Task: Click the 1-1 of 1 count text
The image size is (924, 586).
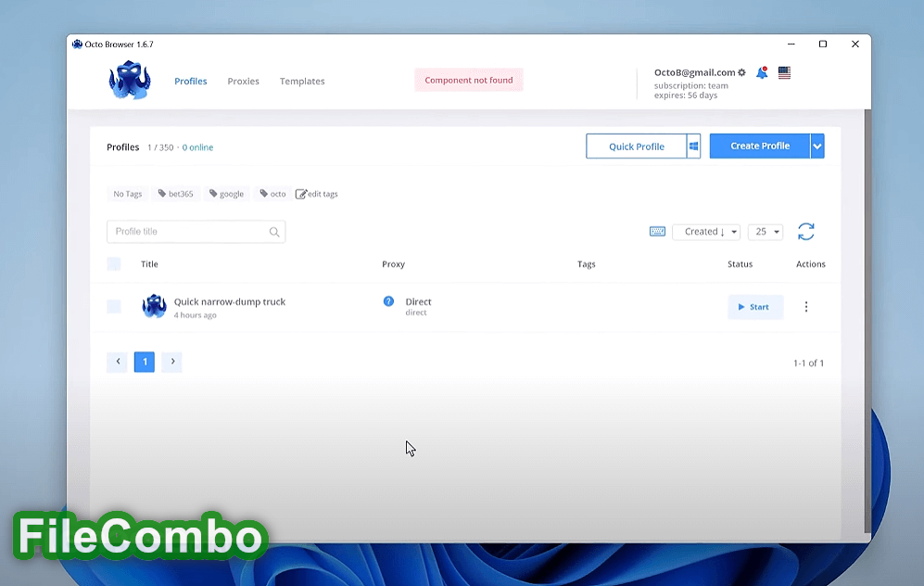Action: click(x=808, y=363)
